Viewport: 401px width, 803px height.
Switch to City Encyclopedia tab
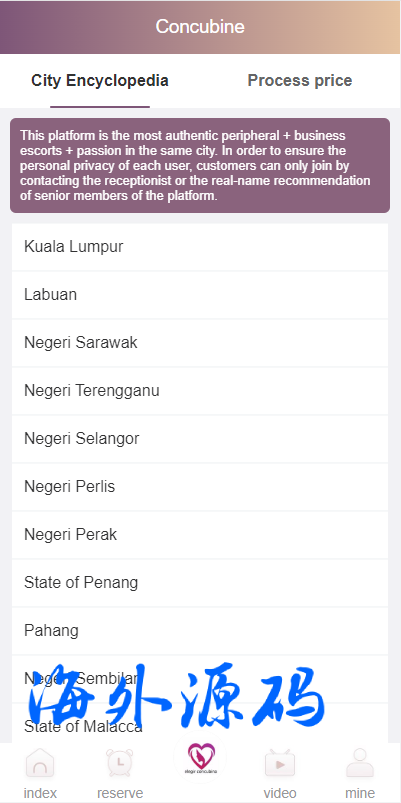[x=100, y=81]
